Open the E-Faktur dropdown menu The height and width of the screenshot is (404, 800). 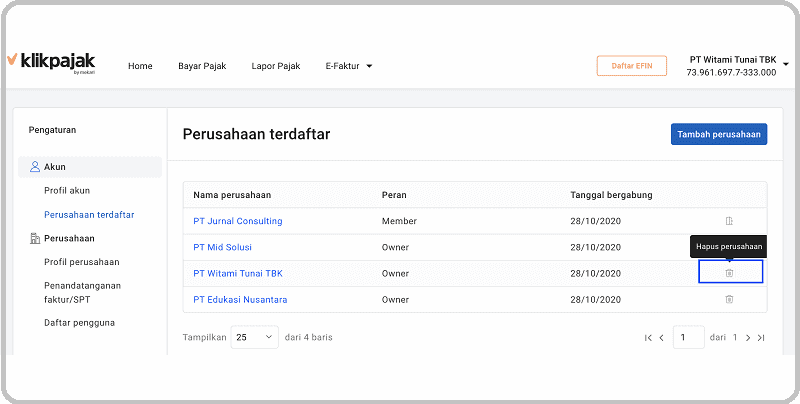(x=349, y=66)
